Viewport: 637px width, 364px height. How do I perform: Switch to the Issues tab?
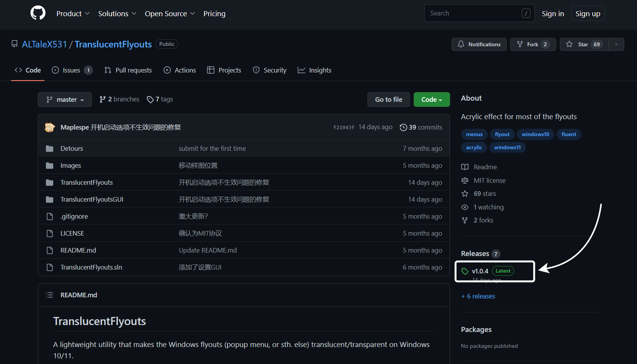(72, 70)
